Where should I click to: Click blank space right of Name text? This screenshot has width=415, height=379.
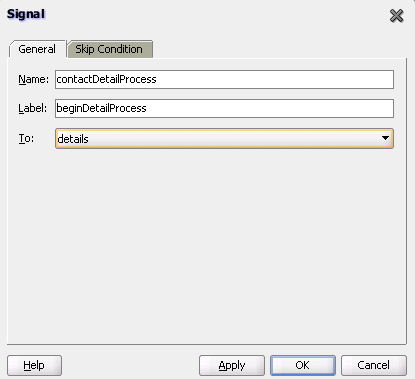273,79
